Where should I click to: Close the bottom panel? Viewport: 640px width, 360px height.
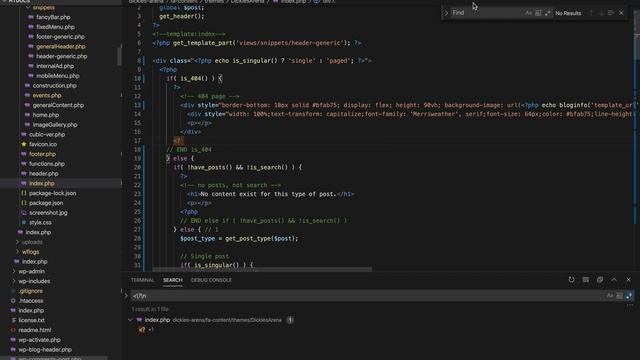[628, 280]
